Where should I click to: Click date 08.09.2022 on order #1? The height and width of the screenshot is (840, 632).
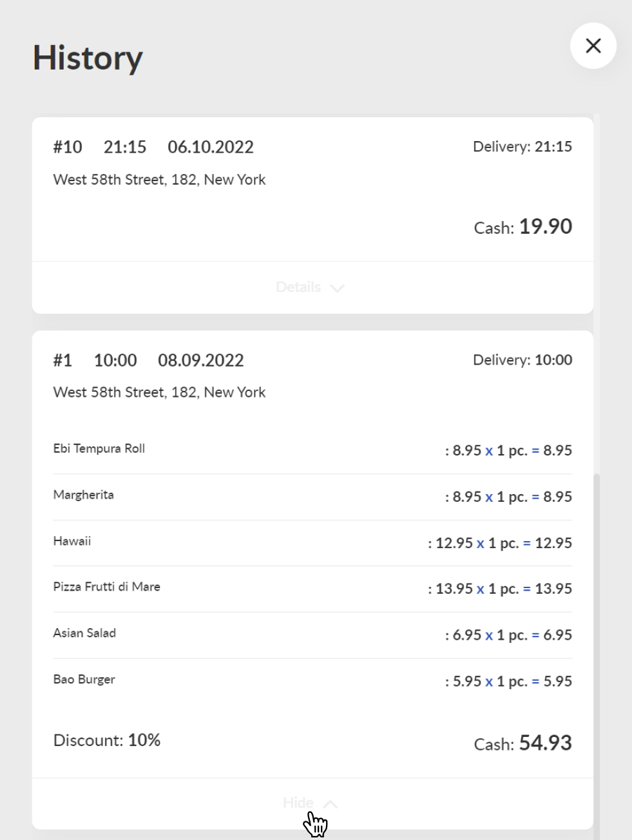click(x=201, y=360)
